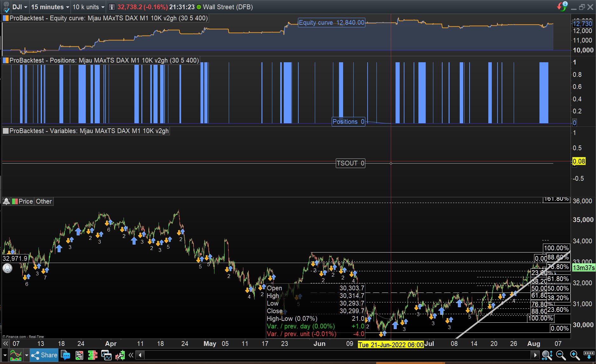Screen dimensions: 596x364
Task: Click the instrument info icon beside price
Action: pos(112,7)
